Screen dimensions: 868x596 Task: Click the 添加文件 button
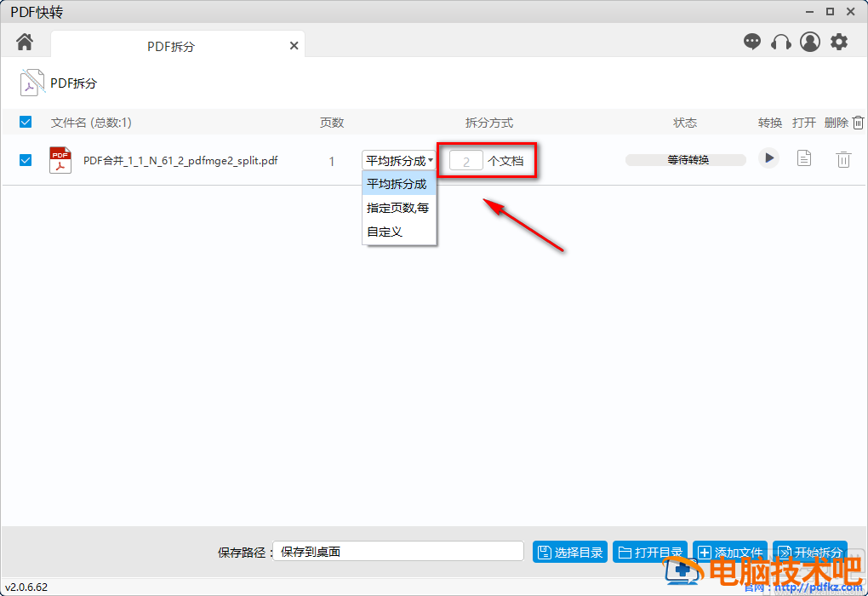(x=729, y=552)
